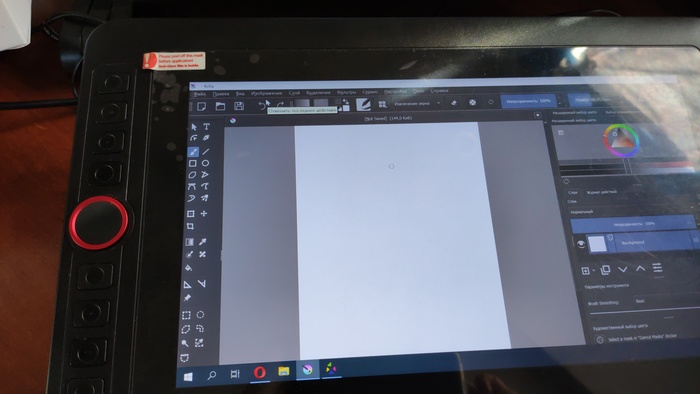
Task: Open the blending mode dropdown in toolbar
Action: pos(417,103)
